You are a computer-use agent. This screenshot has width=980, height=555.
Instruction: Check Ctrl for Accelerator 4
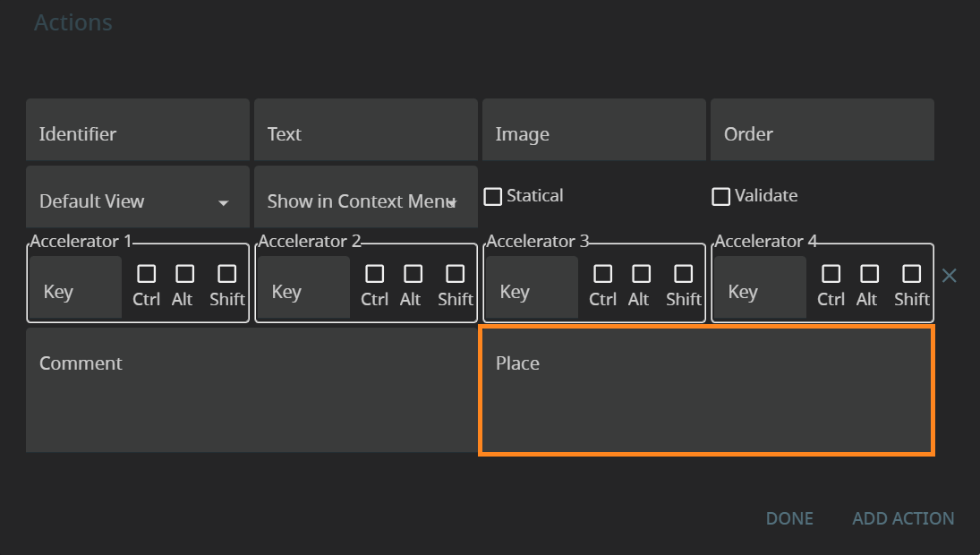pos(831,274)
